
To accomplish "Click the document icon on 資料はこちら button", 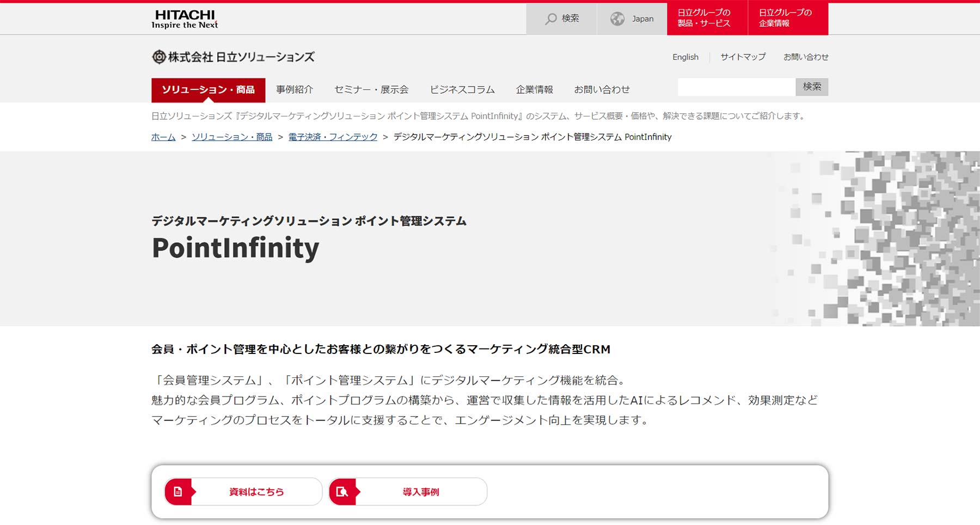I will [x=177, y=491].
